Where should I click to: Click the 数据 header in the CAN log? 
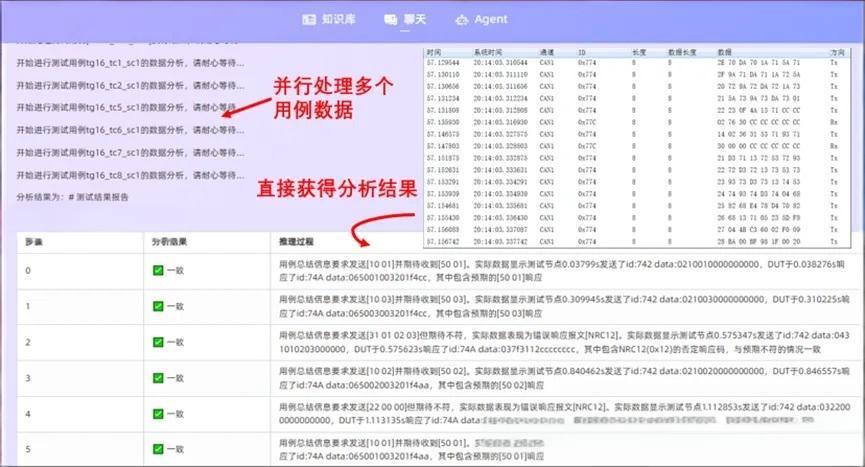(x=724, y=52)
